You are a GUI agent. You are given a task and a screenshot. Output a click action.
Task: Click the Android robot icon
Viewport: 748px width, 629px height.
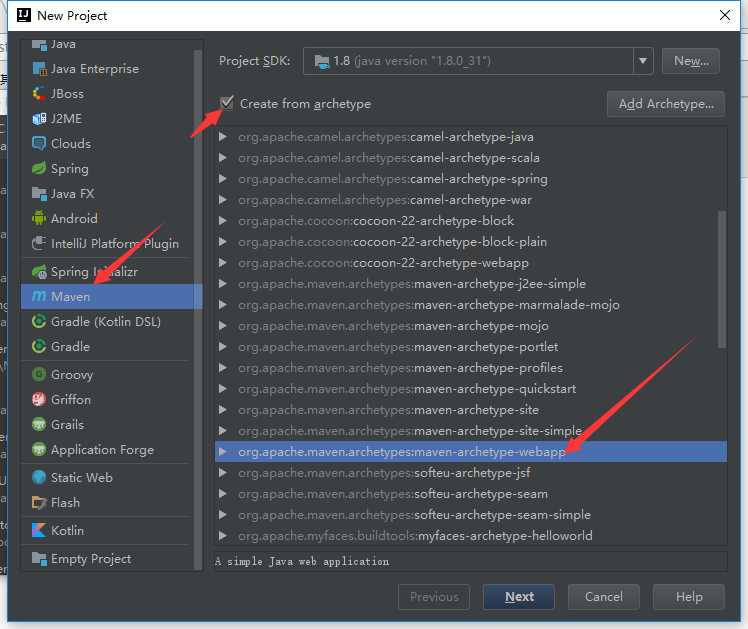(40, 218)
